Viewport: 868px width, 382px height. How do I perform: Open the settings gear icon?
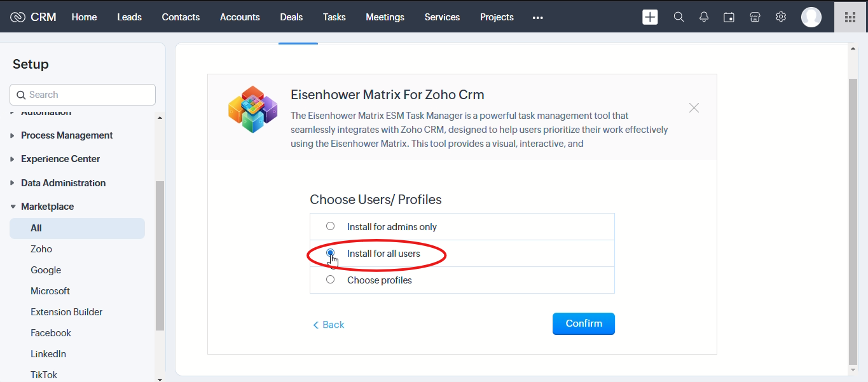(x=781, y=17)
